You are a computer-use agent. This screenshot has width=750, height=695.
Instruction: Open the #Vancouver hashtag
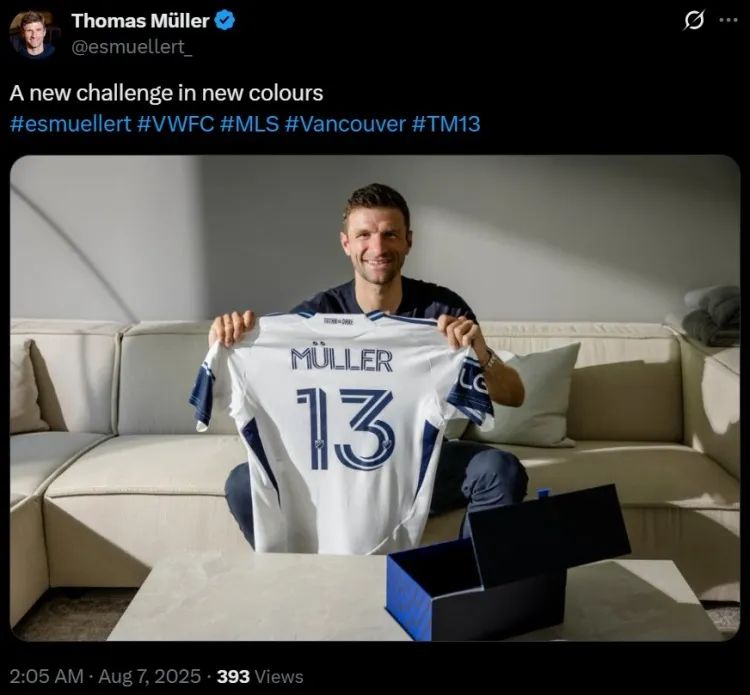345,124
